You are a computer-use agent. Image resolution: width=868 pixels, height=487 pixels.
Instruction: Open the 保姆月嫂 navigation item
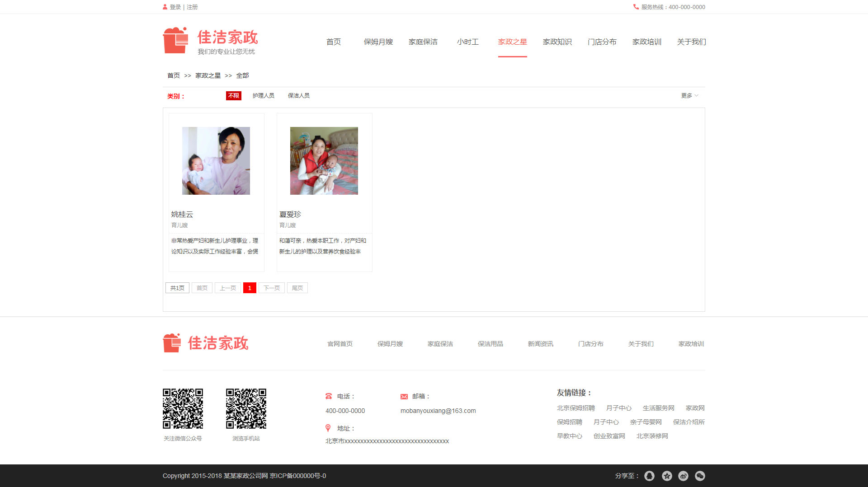pos(378,42)
